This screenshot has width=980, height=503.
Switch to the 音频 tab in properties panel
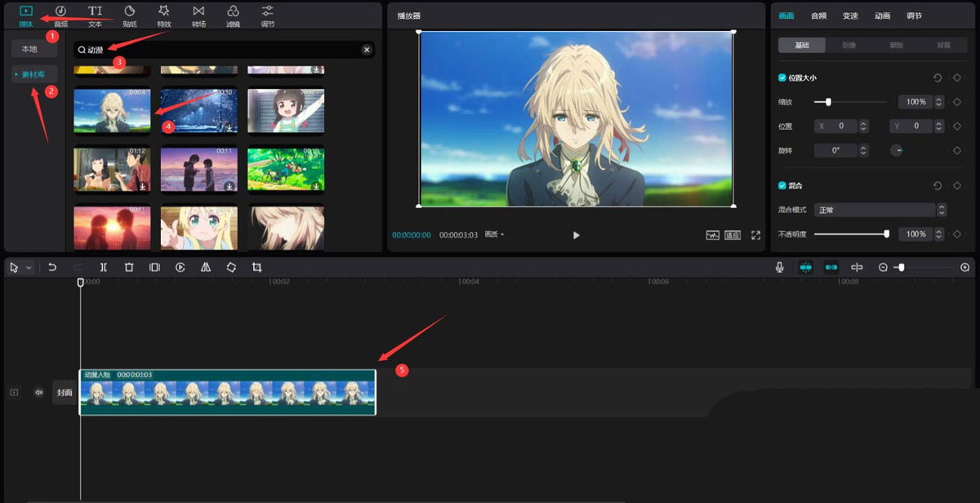pyautogui.click(x=818, y=16)
